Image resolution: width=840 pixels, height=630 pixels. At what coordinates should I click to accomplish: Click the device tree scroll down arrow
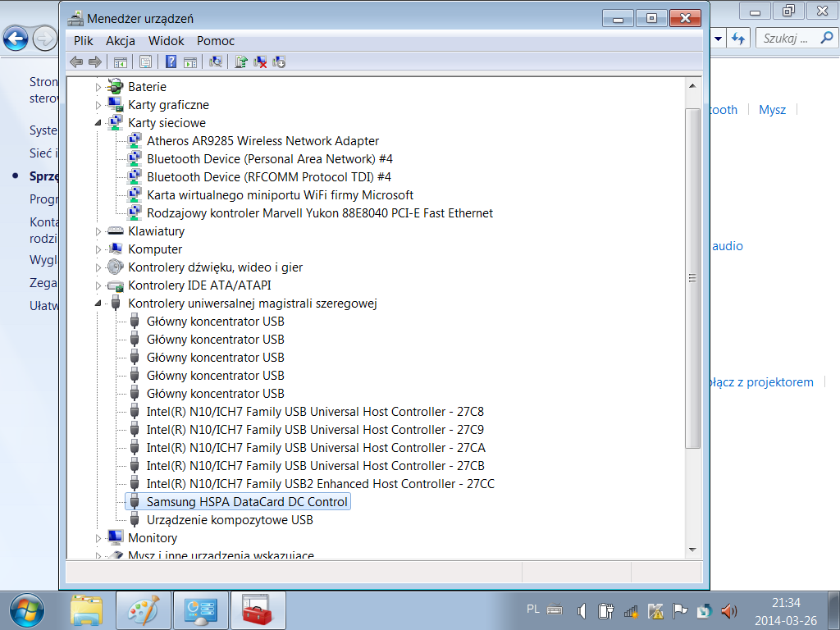pos(692,550)
